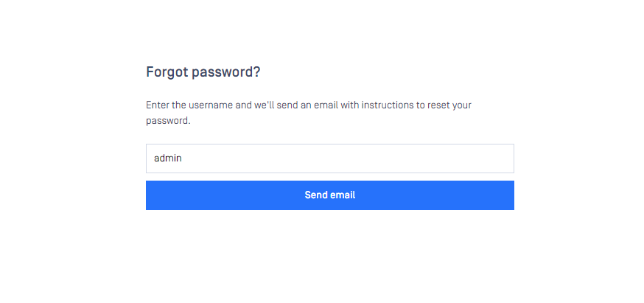
Task: Click the left edge of Send email button
Action: (x=150, y=195)
